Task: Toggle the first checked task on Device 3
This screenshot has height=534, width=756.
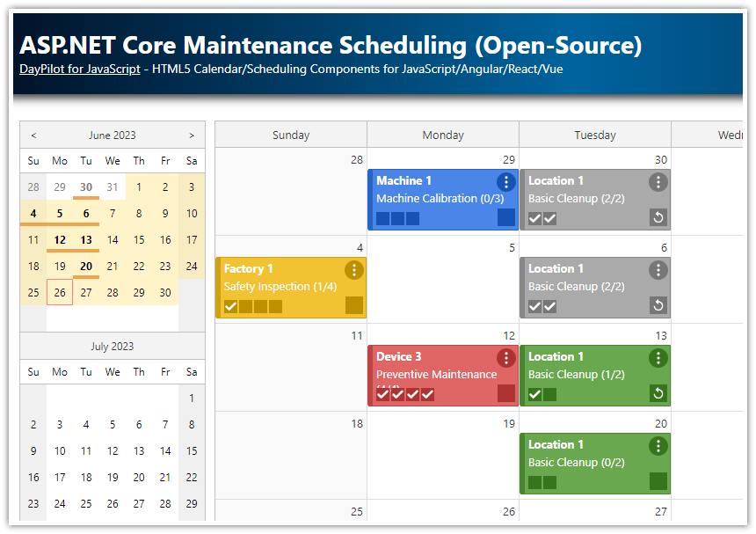Action: tap(382, 393)
